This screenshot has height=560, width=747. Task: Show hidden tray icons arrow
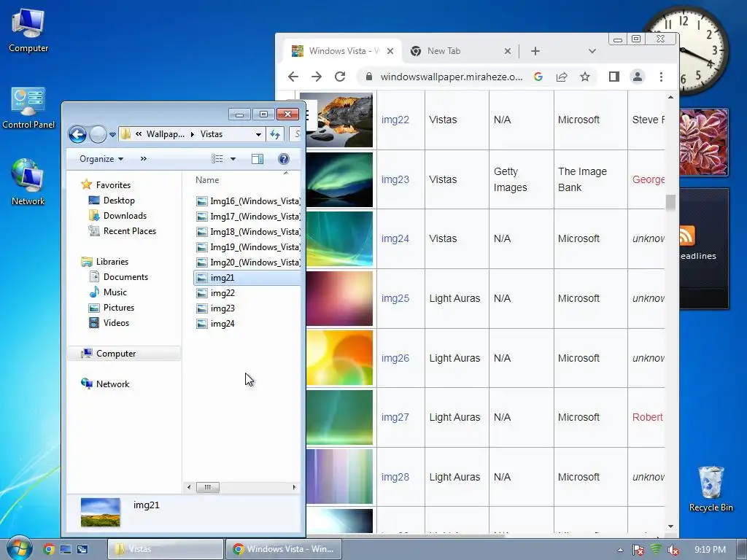[620, 550]
